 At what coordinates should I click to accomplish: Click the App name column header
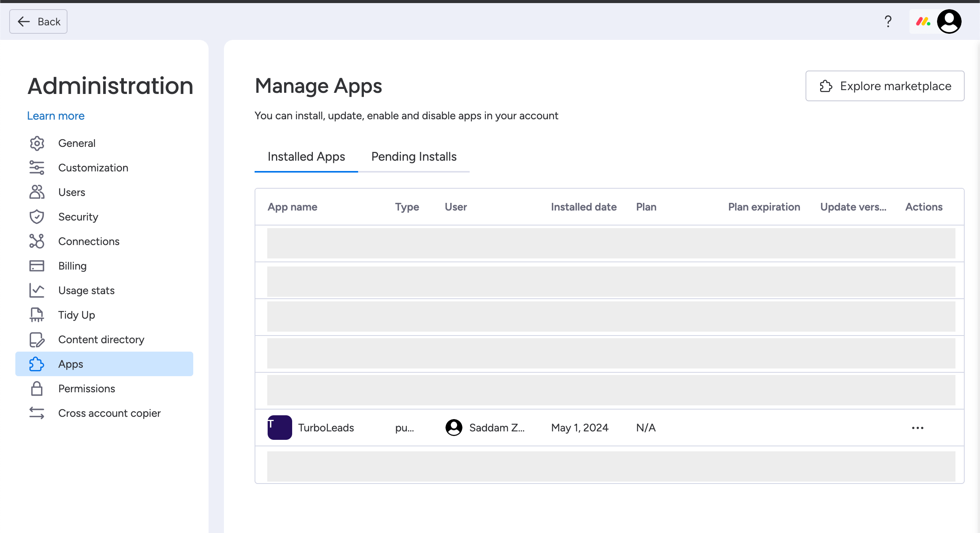(x=292, y=207)
